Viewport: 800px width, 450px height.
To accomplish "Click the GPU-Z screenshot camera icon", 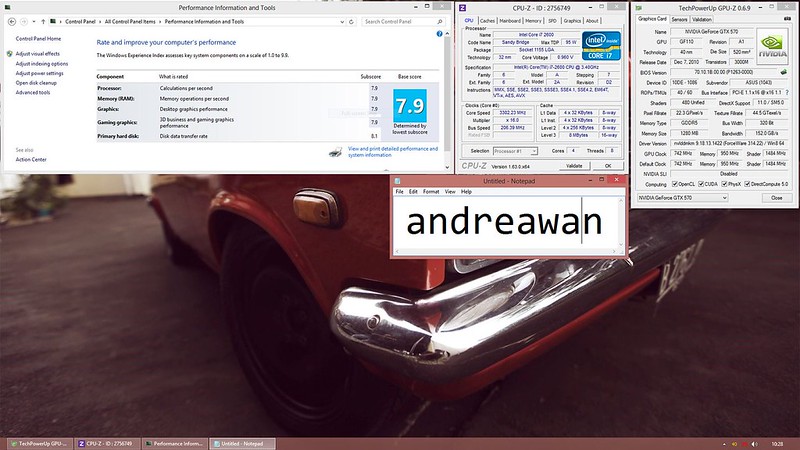I will pos(787,19).
